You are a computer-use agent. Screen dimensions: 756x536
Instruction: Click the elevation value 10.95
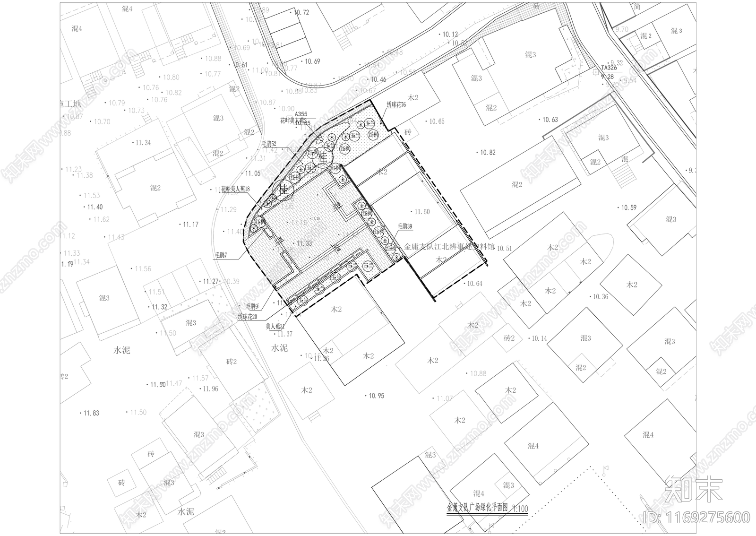click(377, 396)
